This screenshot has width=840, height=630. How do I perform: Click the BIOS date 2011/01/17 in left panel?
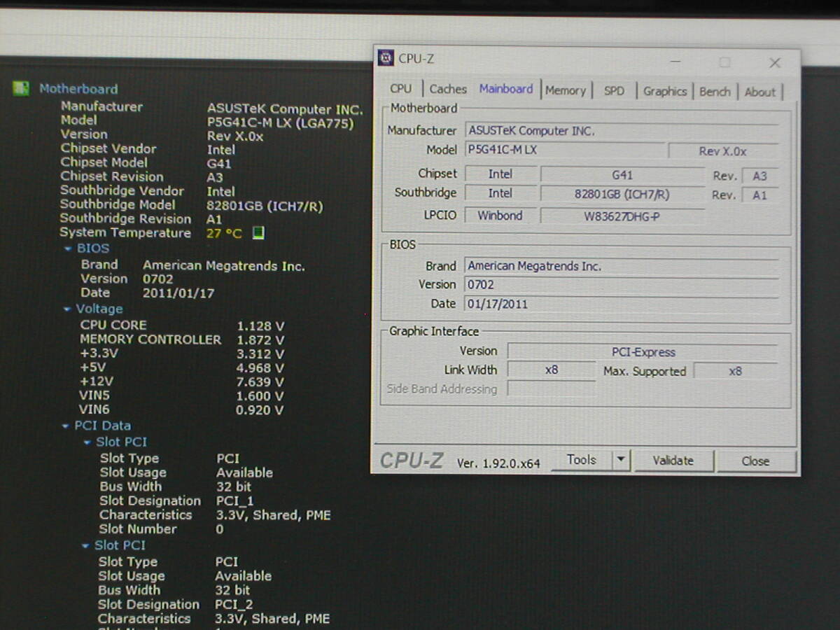[x=179, y=293]
